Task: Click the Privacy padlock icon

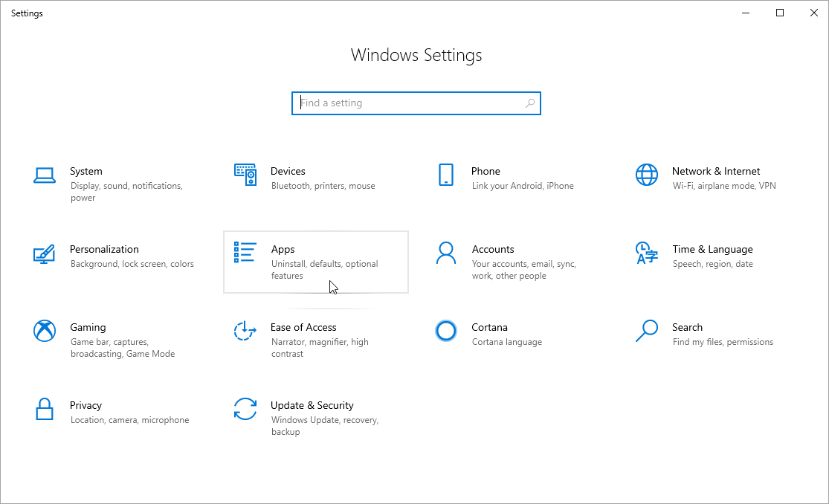Action: (x=45, y=409)
